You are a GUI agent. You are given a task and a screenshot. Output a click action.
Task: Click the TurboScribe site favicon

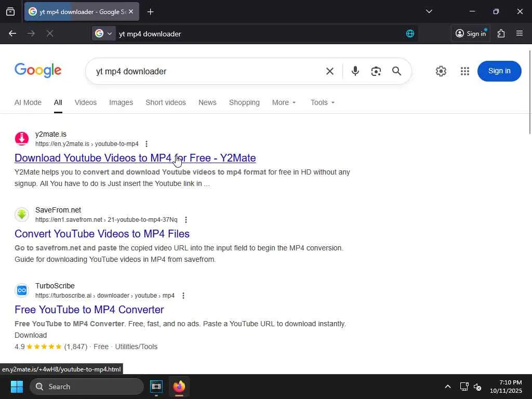point(22,290)
